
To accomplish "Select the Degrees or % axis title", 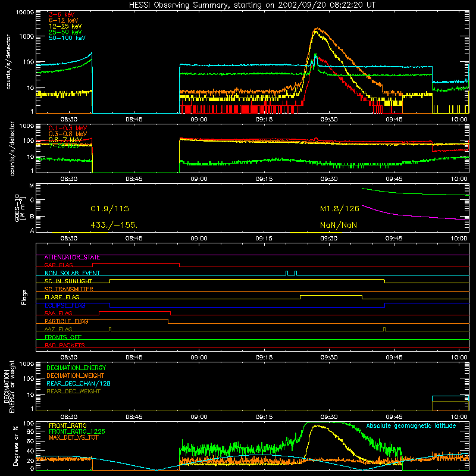I will tap(15, 446).
